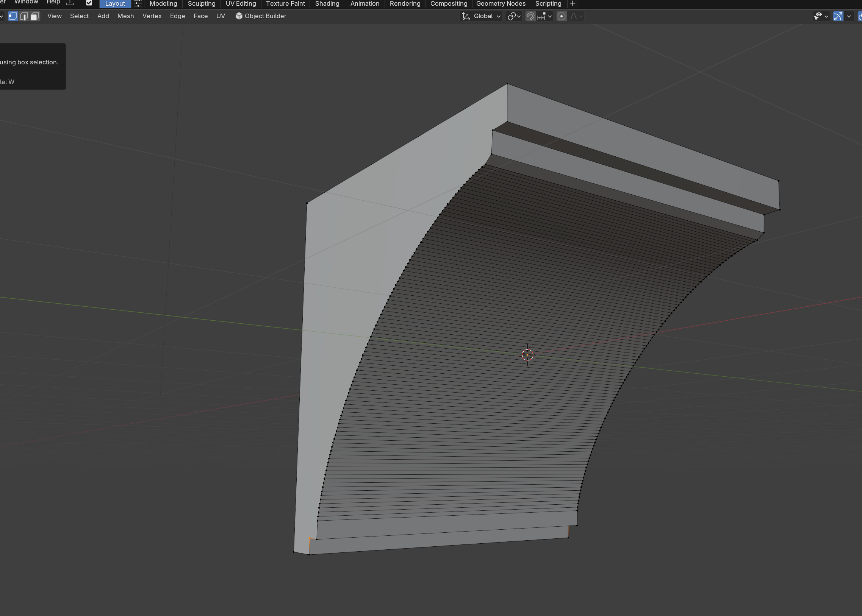Switch to the UV Editing workspace tab

(x=241, y=3)
